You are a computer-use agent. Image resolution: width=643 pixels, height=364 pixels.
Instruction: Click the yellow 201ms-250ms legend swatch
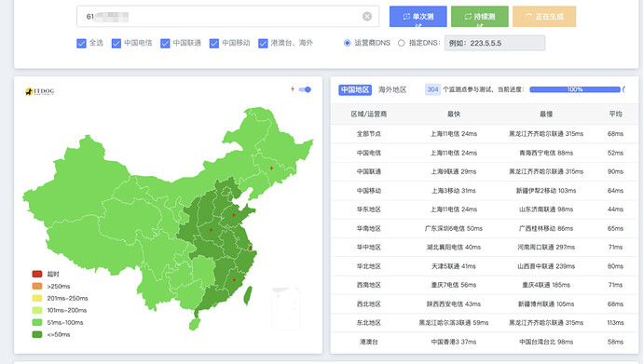click(37, 298)
